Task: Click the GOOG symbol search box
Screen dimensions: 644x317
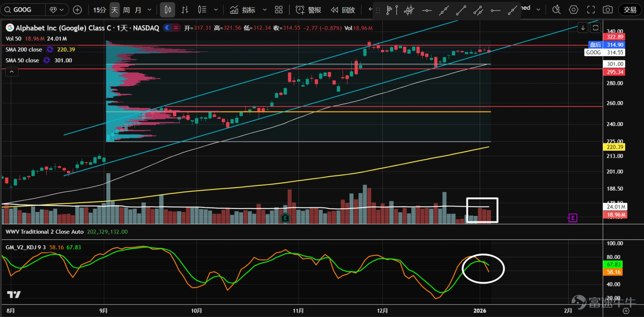Action: pos(22,10)
